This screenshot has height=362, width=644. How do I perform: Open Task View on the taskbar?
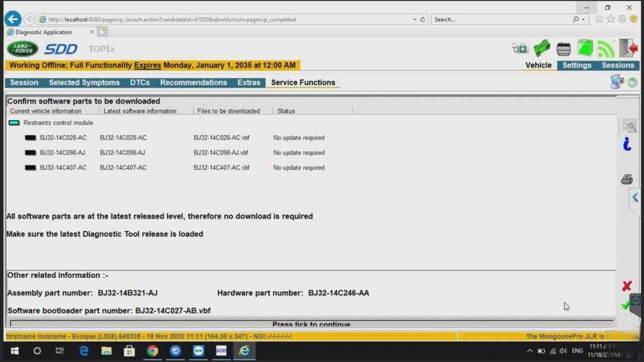60,351
